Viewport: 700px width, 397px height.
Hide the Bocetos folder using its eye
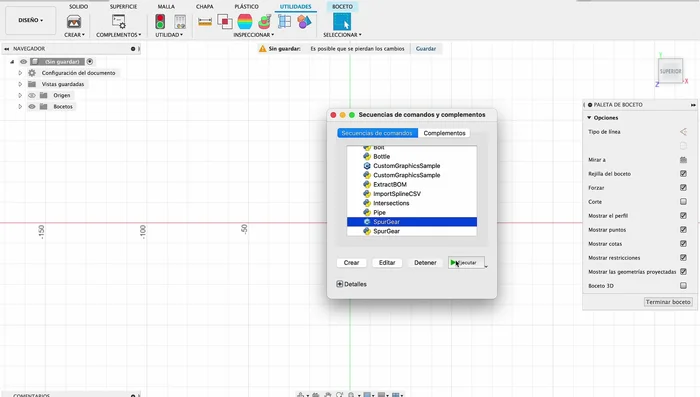point(32,106)
